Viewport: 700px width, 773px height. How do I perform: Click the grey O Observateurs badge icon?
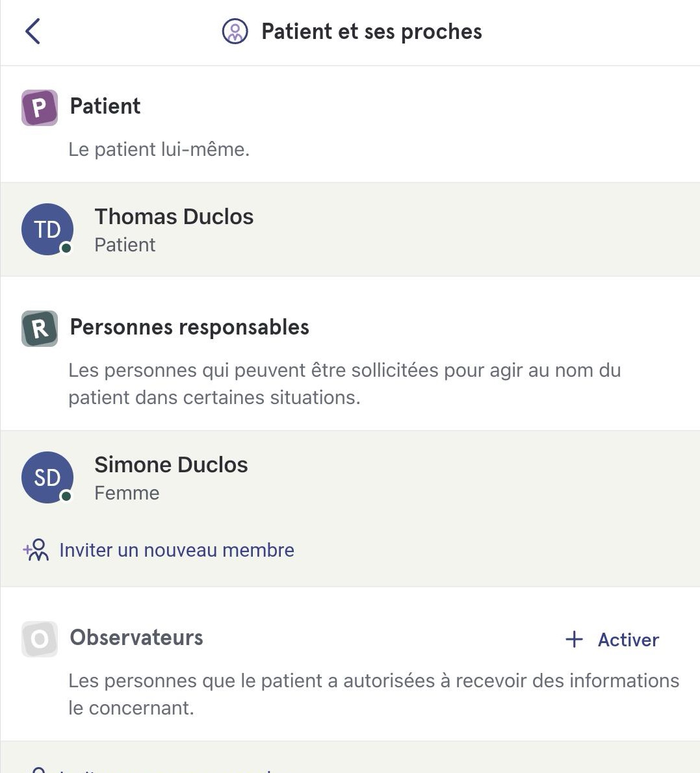pos(40,639)
